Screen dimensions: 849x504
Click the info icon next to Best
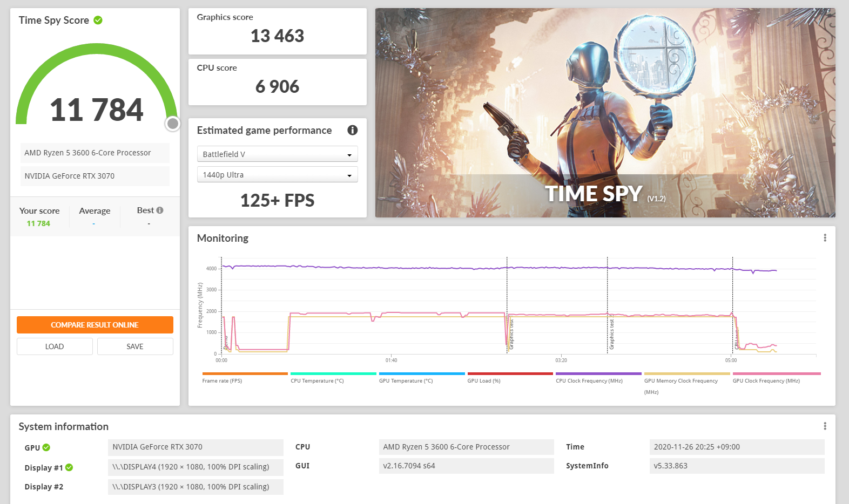pyautogui.click(x=160, y=210)
